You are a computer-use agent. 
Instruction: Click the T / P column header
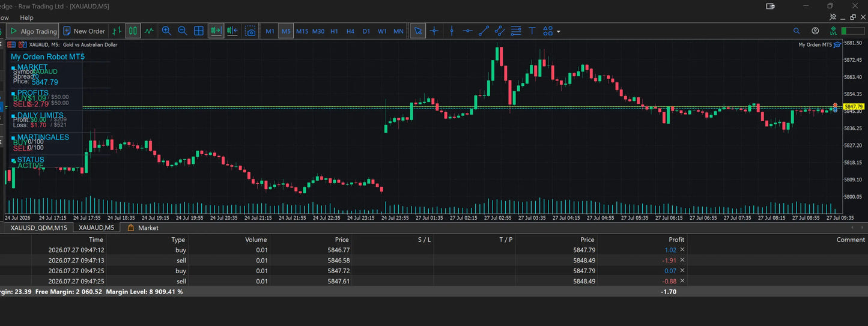[x=475, y=240]
